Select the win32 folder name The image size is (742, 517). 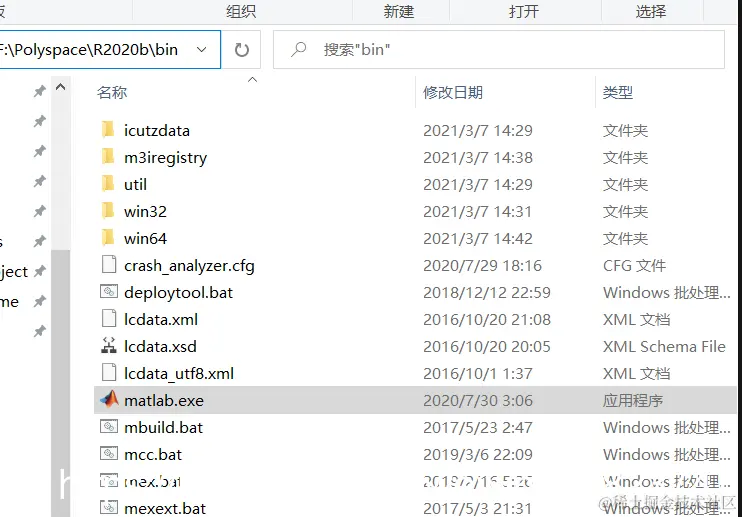click(x=145, y=211)
